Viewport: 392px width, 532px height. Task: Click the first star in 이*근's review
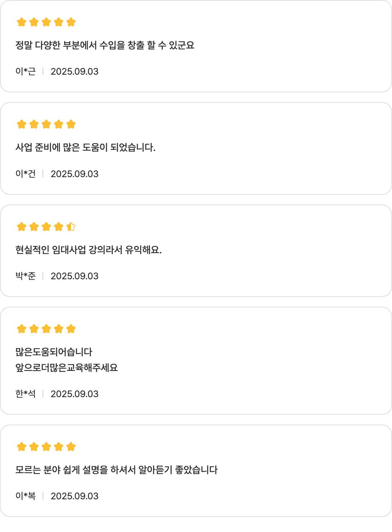tap(22, 22)
